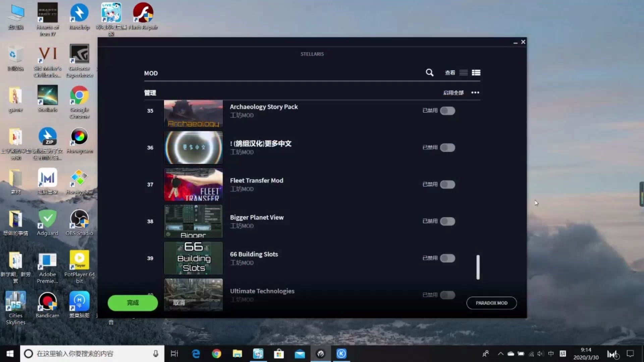644x362 pixels.
Task: Open Hearts of Iron IV desktop shortcut
Action: point(47,19)
